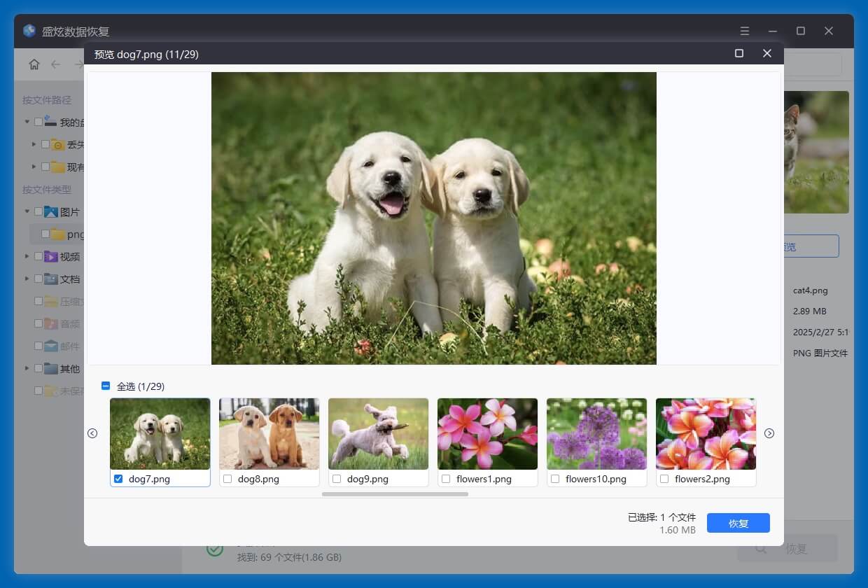Click the horizontal thumbnail scrollbar
This screenshot has height=588, width=868.
[x=395, y=494]
